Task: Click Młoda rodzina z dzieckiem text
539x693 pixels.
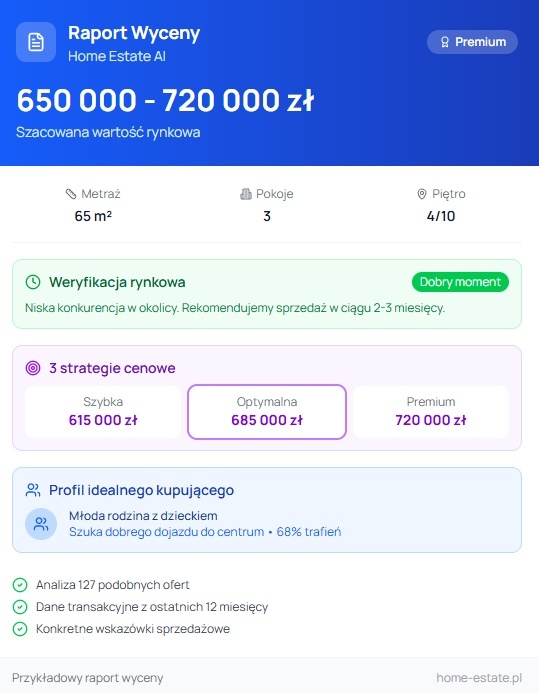Action: click(x=143, y=516)
